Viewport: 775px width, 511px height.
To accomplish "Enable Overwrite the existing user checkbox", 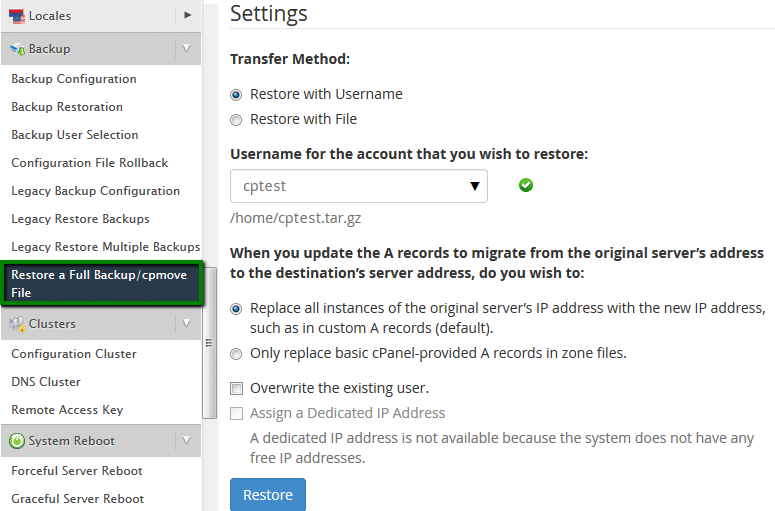I will coord(237,389).
